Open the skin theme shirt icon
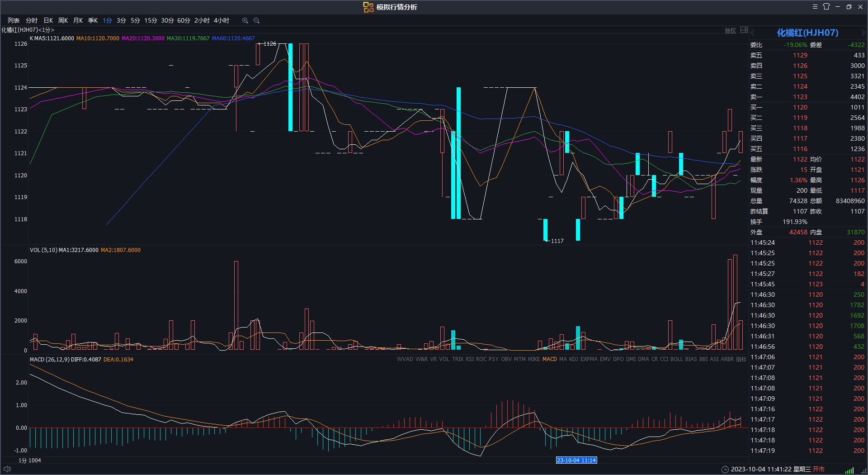868x475 pixels. pyautogui.click(x=826, y=7)
